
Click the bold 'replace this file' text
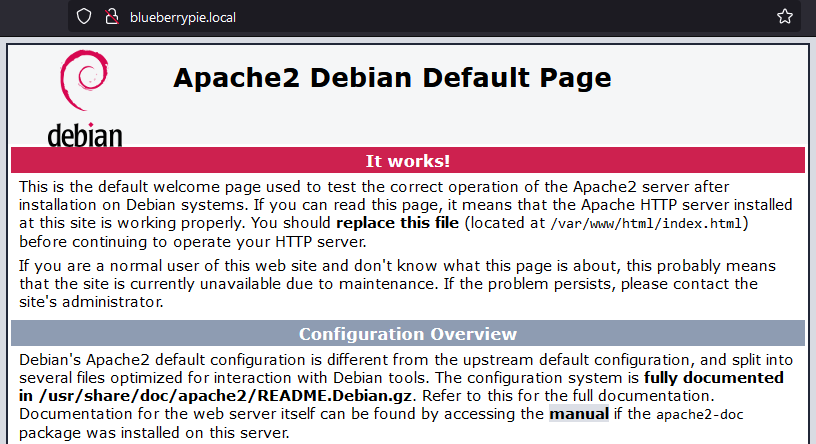398,223
